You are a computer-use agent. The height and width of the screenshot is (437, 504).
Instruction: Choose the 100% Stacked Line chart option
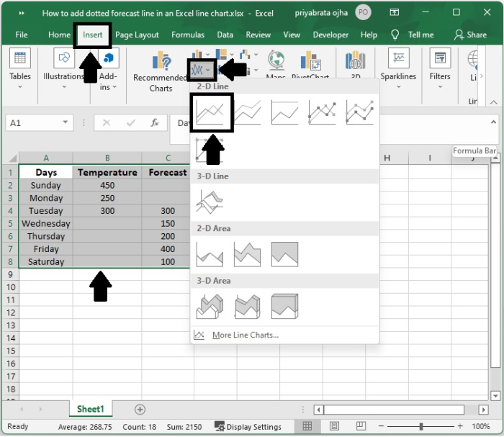pos(285,112)
